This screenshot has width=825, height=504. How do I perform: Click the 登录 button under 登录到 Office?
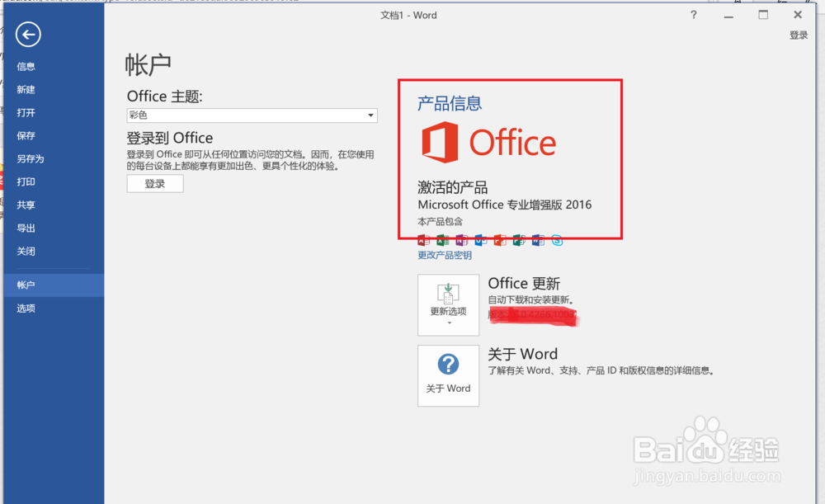point(155,184)
